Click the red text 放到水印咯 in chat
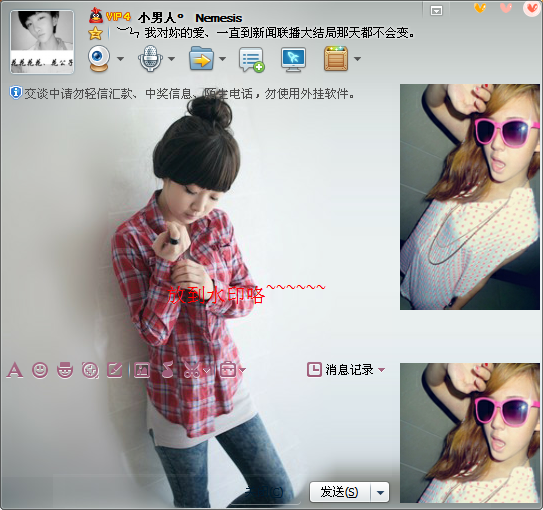 tap(216, 295)
